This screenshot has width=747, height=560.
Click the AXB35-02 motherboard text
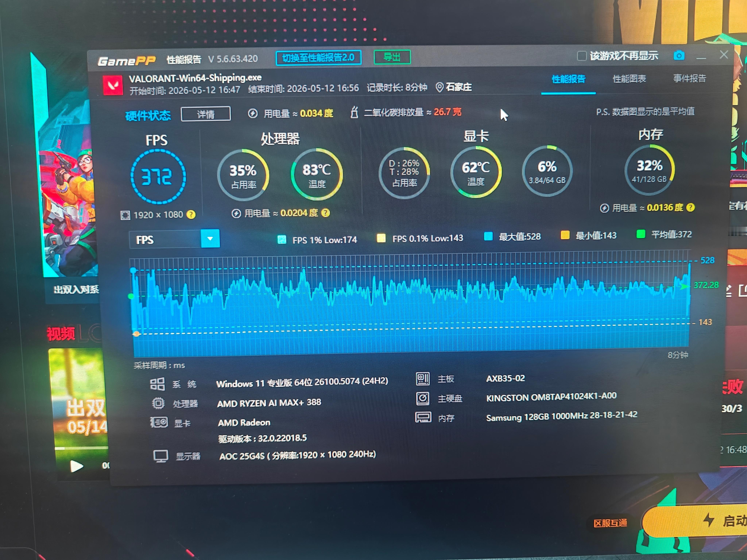point(506,378)
